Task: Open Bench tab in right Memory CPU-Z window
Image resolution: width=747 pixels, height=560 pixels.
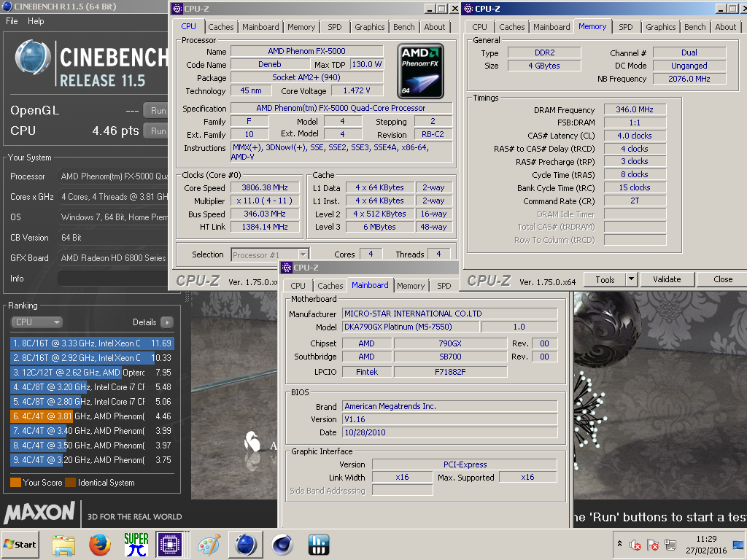Action: click(694, 27)
